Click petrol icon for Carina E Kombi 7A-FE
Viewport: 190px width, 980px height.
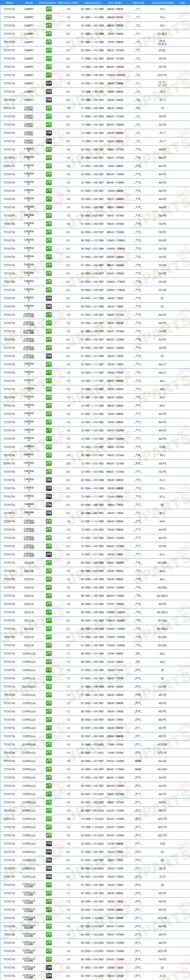pyautogui.click(x=49, y=331)
